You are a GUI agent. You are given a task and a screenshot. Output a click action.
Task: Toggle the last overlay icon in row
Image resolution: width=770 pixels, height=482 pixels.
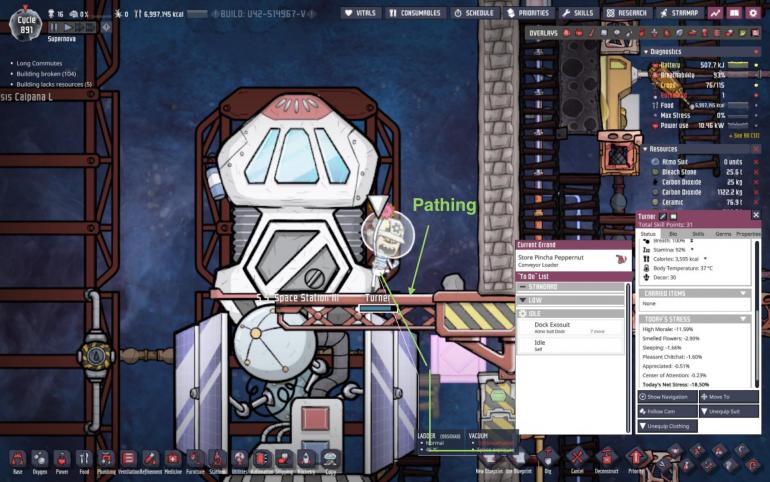pyautogui.click(x=755, y=33)
